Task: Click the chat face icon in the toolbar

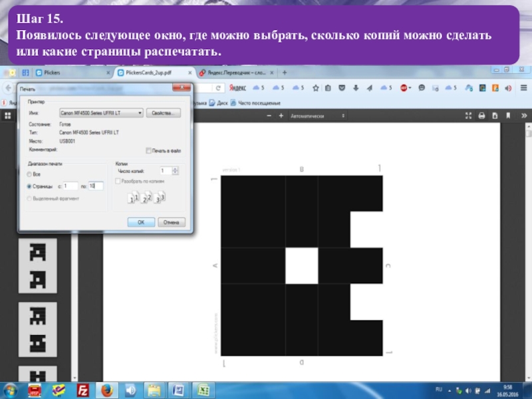Action: pos(422,88)
